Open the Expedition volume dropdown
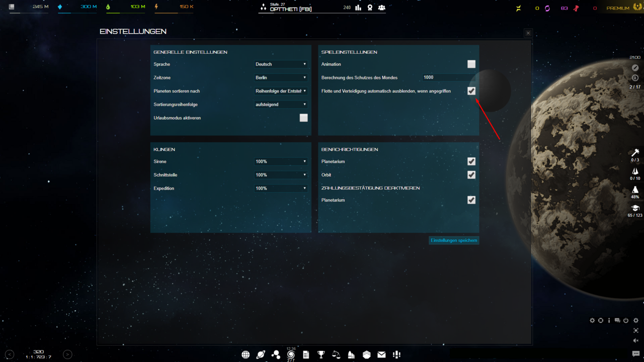The width and height of the screenshot is (644, 362). click(281, 189)
